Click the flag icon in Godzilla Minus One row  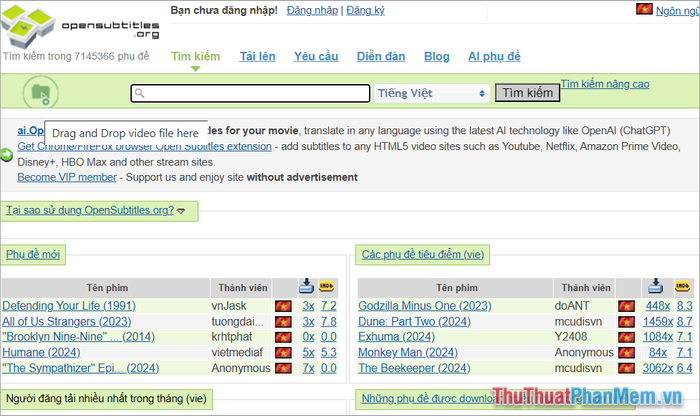click(627, 306)
